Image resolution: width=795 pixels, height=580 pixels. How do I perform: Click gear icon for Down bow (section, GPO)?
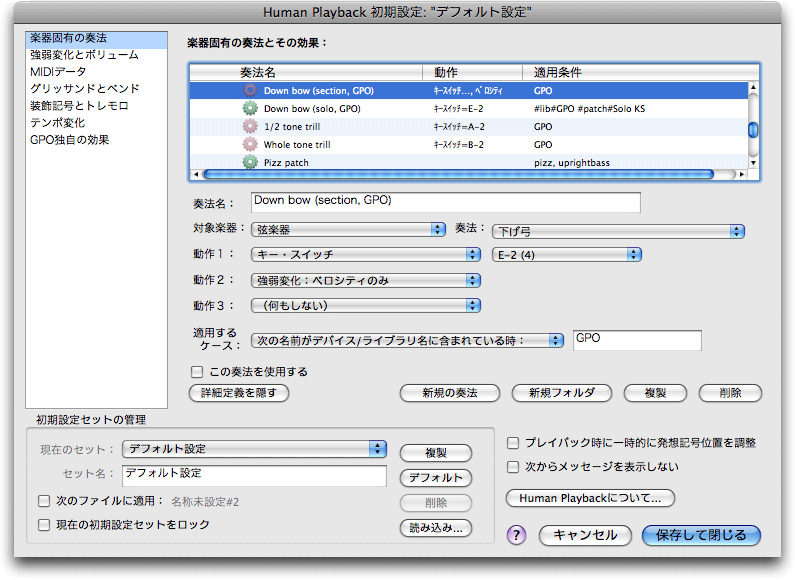click(250, 91)
